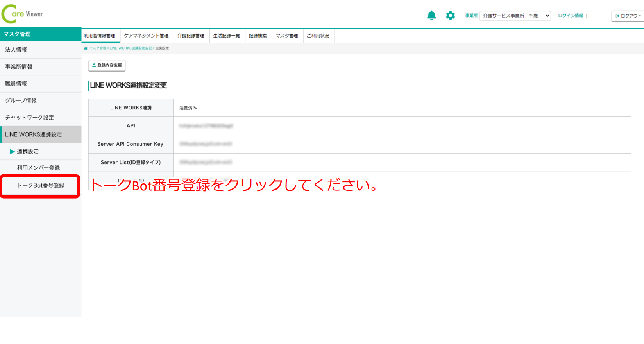This screenshot has height=344, width=644.
Task: Click the notification bell icon
Action: point(431,16)
